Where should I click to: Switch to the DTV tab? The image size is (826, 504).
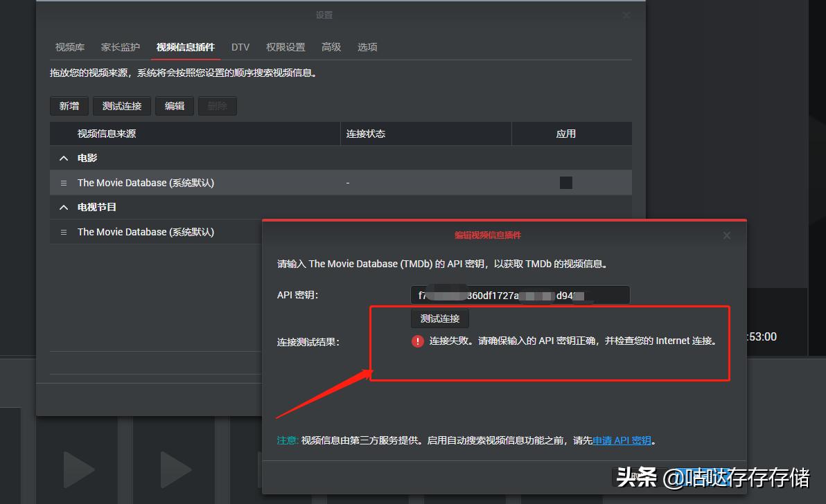pos(240,46)
